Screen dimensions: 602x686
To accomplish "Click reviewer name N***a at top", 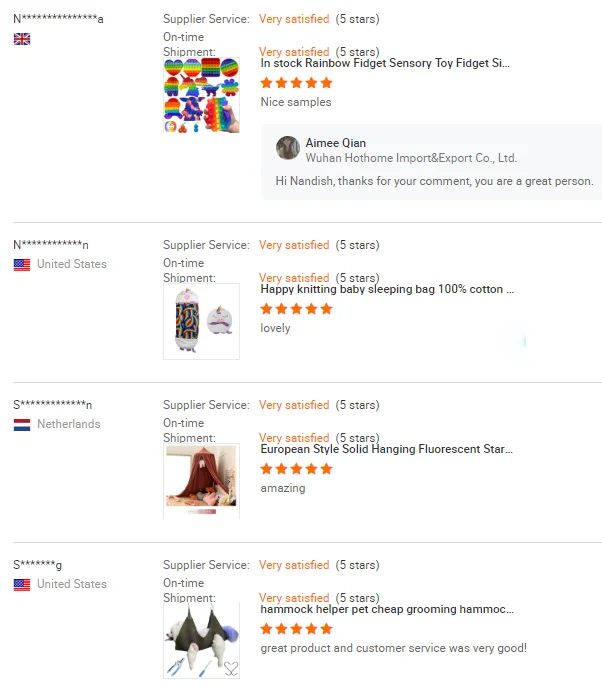I will point(58,19).
